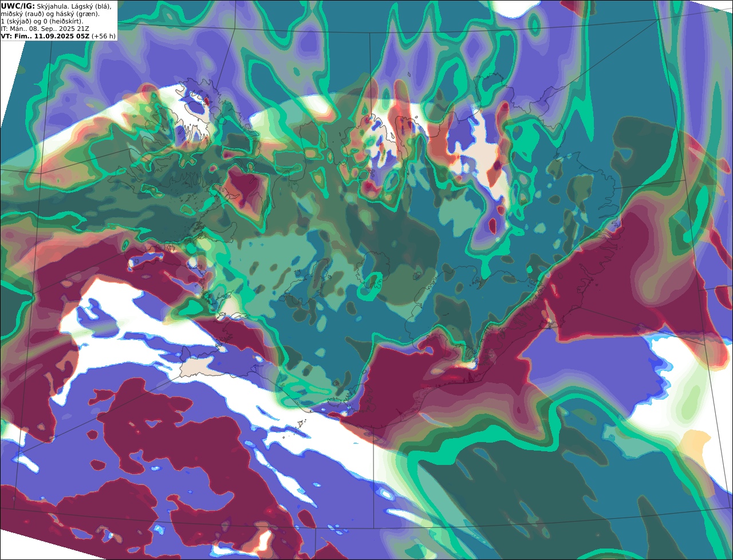This screenshot has height=560, width=733.
Task: Click the text 'miðský (rauð) og háský (græn).'
Action: (50, 14)
